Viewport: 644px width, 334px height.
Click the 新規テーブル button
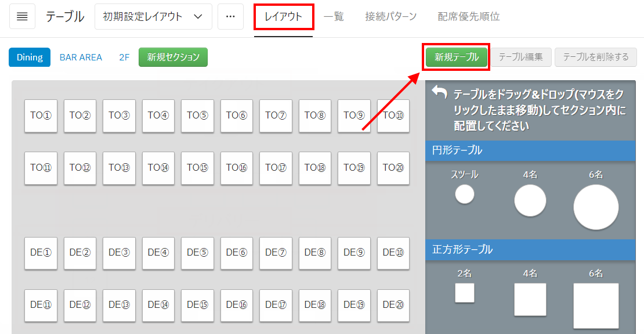pyautogui.click(x=457, y=57)
